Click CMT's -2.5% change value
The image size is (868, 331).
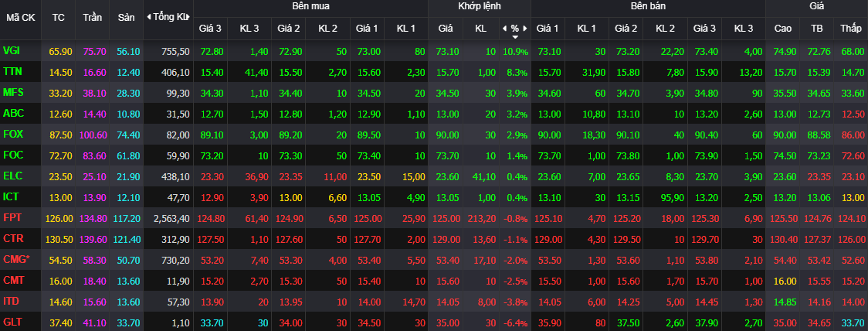tap(515, 281)
